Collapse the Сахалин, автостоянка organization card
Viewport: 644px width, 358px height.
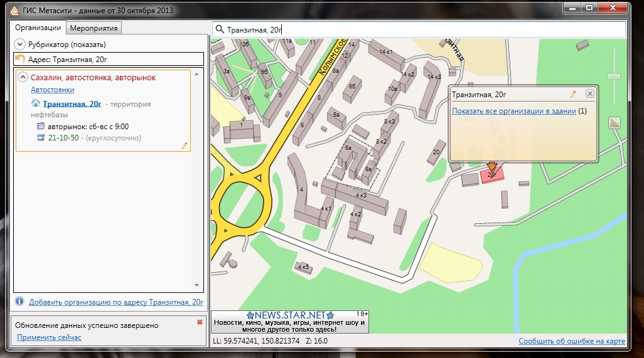[x=23, y=77]
